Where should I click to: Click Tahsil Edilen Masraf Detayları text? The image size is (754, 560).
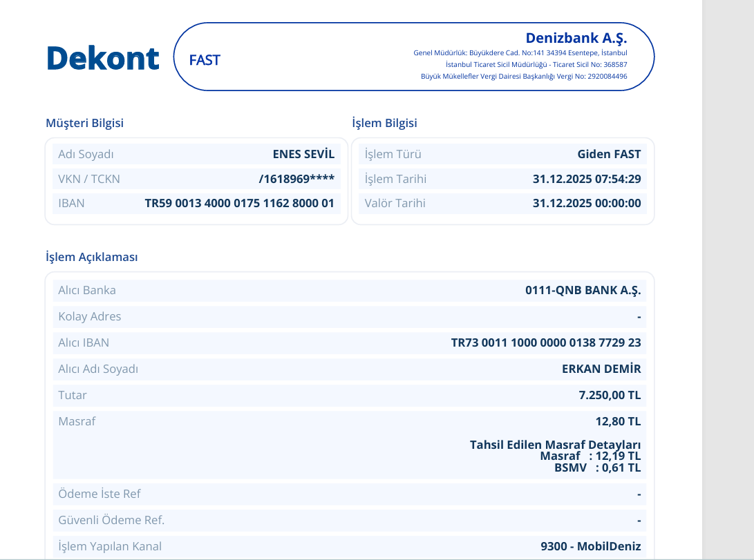click(x=556, y=445)
